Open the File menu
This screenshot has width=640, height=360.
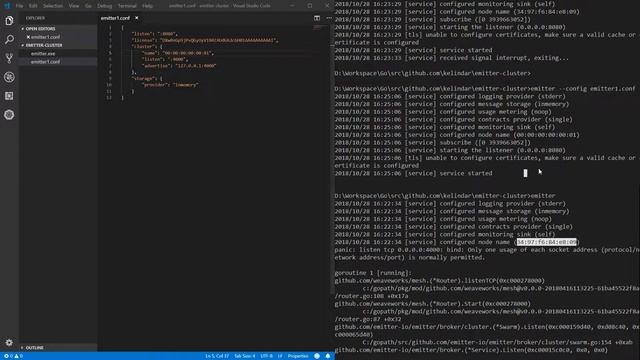19,6
